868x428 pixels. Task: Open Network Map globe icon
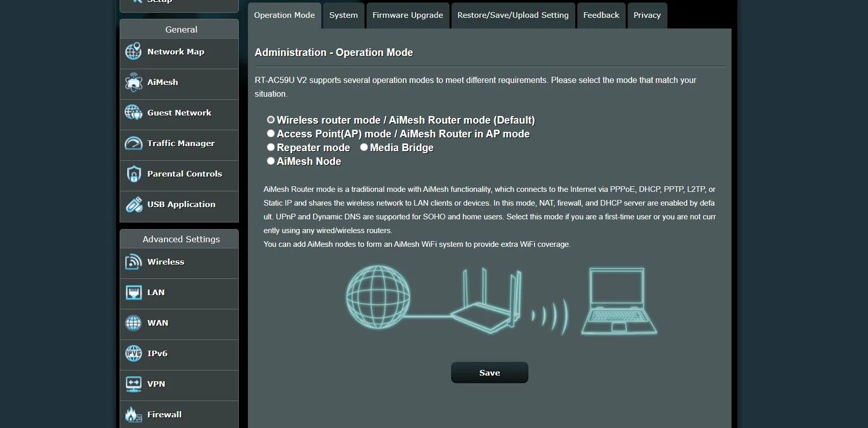(133, 51)
